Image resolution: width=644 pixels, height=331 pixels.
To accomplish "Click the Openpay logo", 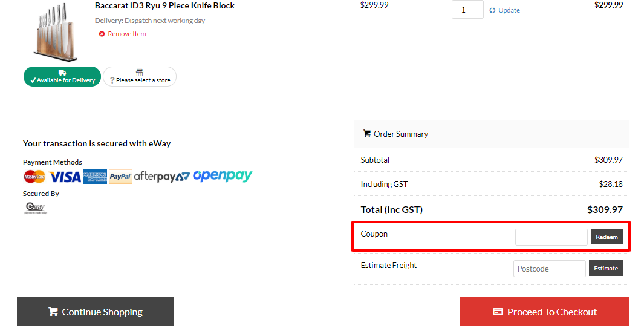I will (223, 176).
